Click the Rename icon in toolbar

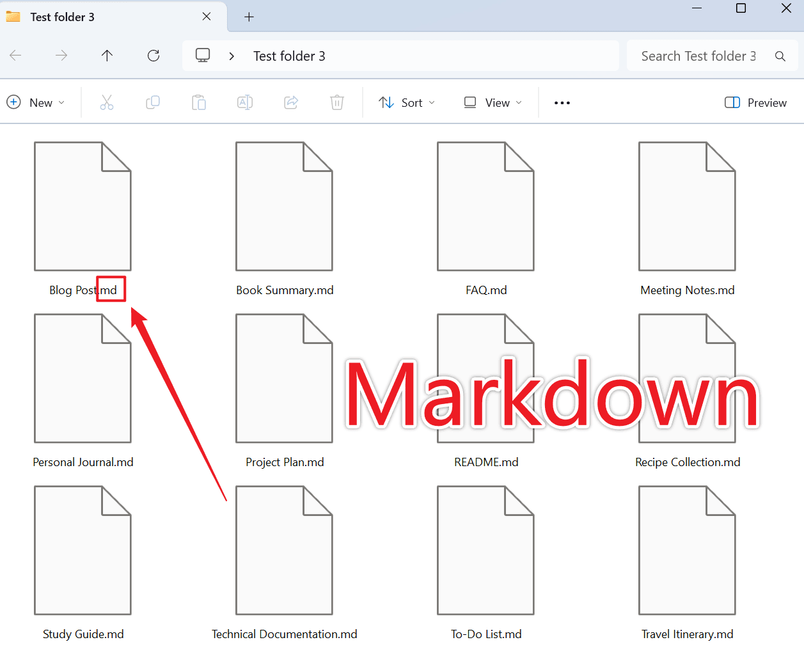[x=245, y=102]
